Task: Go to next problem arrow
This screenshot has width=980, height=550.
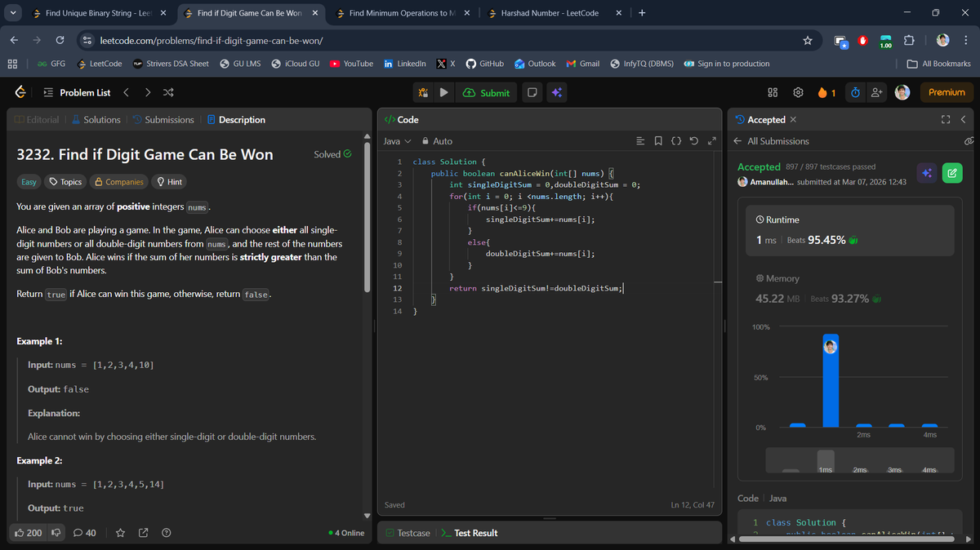Action: (x=147, y=92)
